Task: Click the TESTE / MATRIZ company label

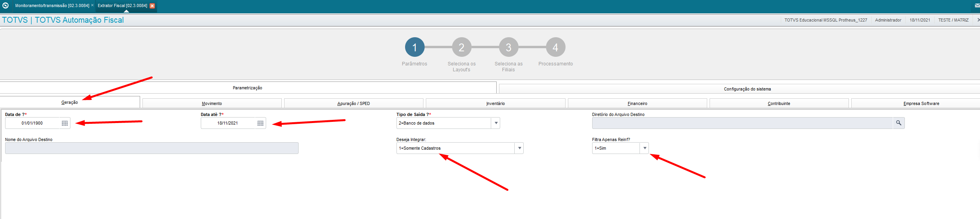Action: pos(953,20)
